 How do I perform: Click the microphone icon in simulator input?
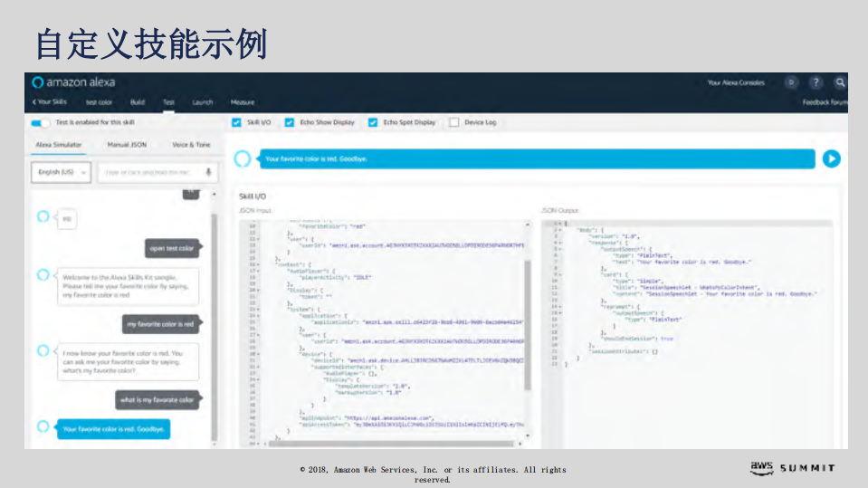point(209,172)
